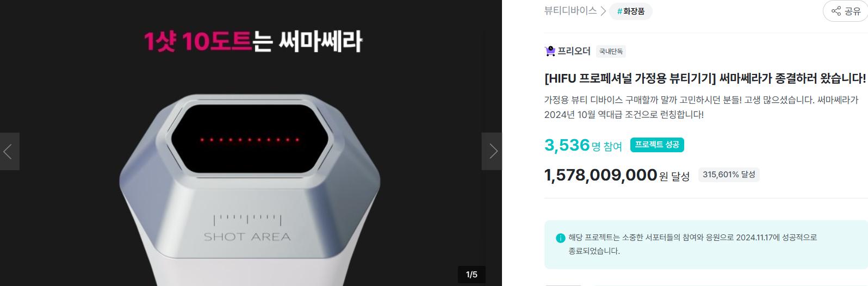
Task: Click the next image arrow
Action: (492, 151)
